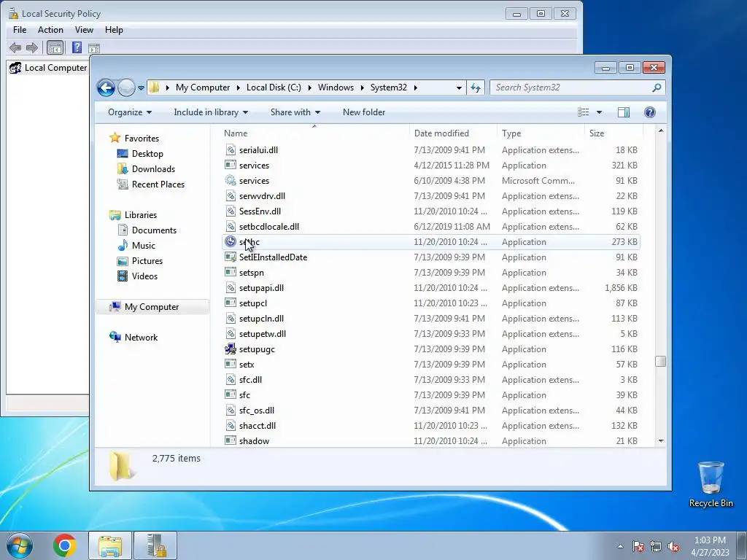The width and height of the screenshot is (747, 560).
Task: Click the System32 breadcrumb segment
Action: (x=389, y=87)
